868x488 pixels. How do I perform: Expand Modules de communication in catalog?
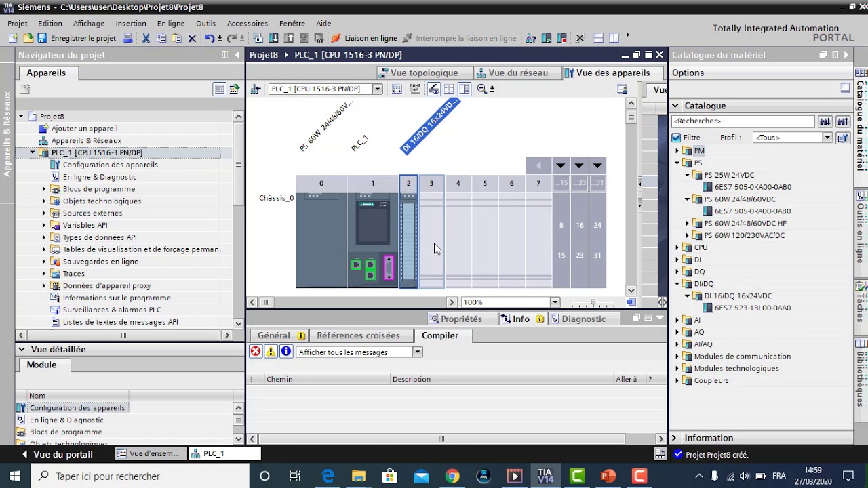click(x=677, y=357)
